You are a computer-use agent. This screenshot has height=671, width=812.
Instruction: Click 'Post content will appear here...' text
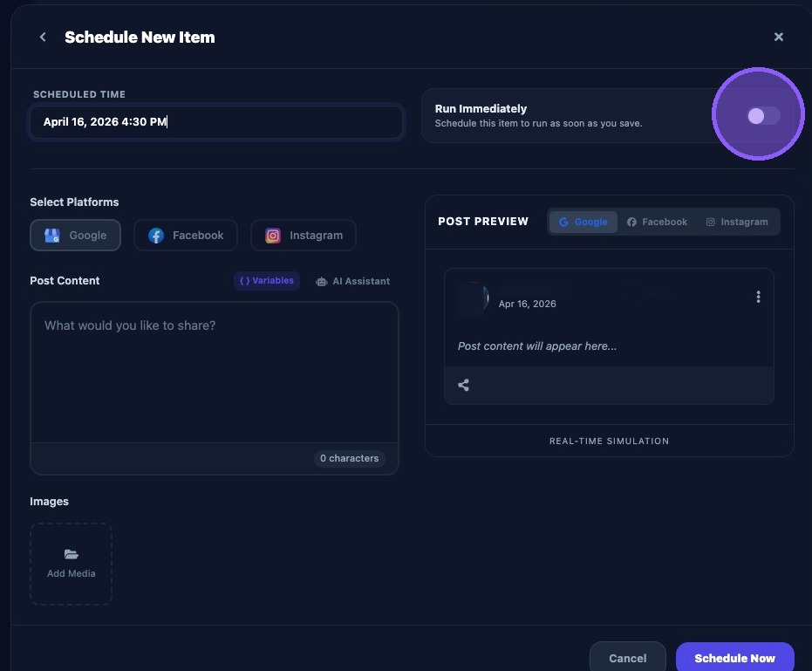[537, 346]
